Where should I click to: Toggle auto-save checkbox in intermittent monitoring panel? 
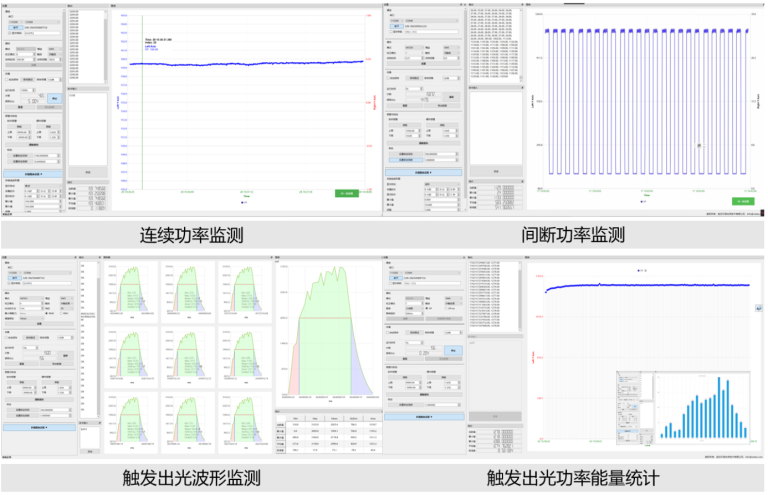tap(388, 78)
